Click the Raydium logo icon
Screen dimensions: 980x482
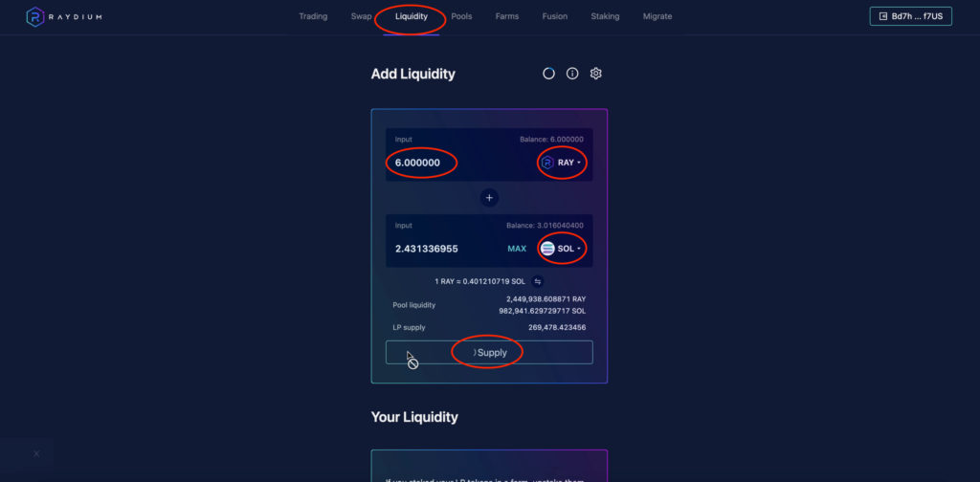click(x=35, y=17)
